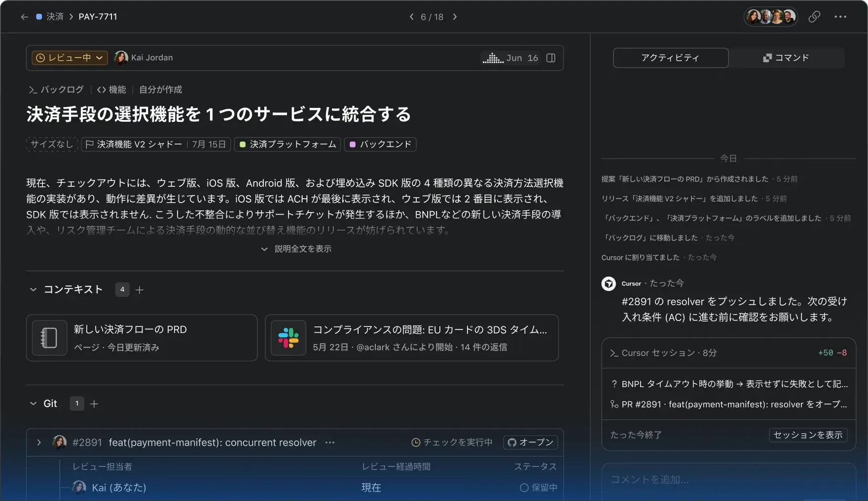Open PR #2891 ellipsis menu
Viewport: 868px width, 501px height.
pos(330,442)
